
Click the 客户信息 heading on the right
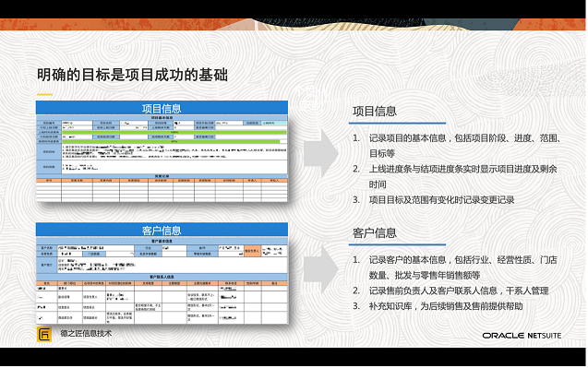(375, 233)
